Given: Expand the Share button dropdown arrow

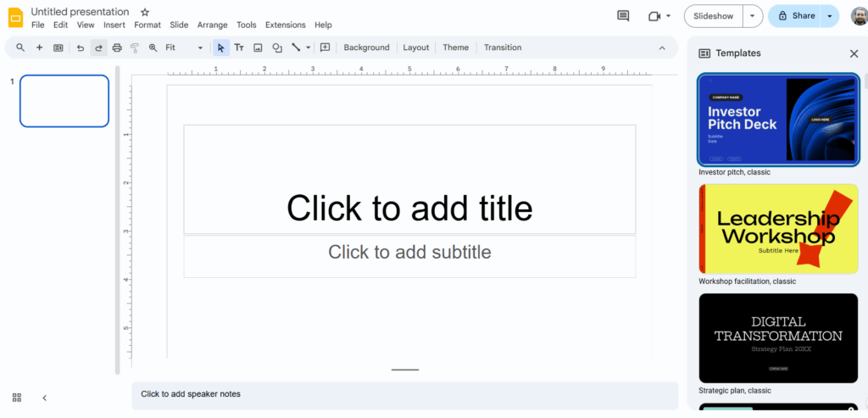Looking at the screenshot, I should pyautogui.click(x=829, y=16).
